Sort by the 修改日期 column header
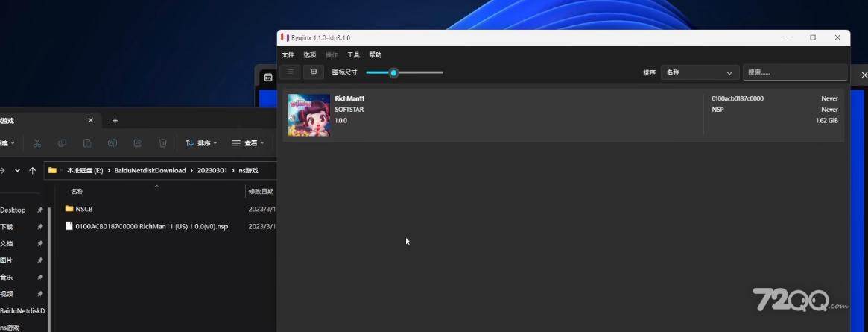The image size is (868, 332). (261, 191)
